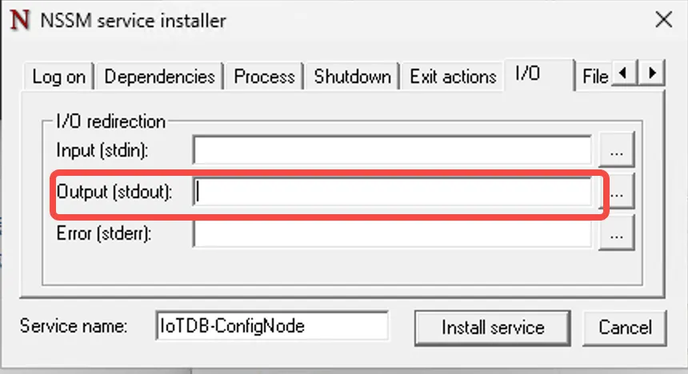
Task: Click the Install service button
Action: (x=492, y=328)
